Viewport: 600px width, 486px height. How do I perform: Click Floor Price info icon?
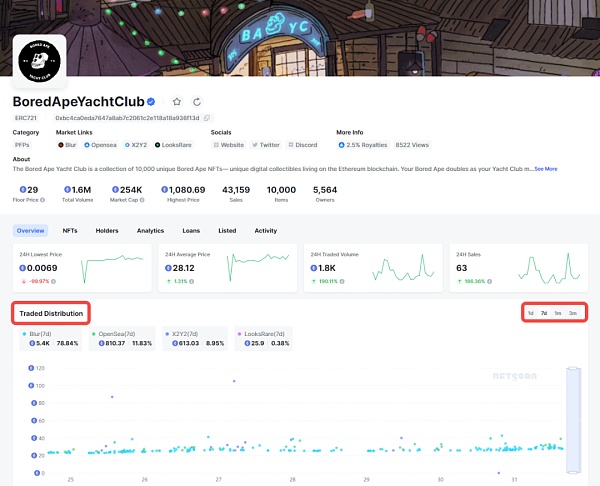pyautogui.click(x=42, y=200)
